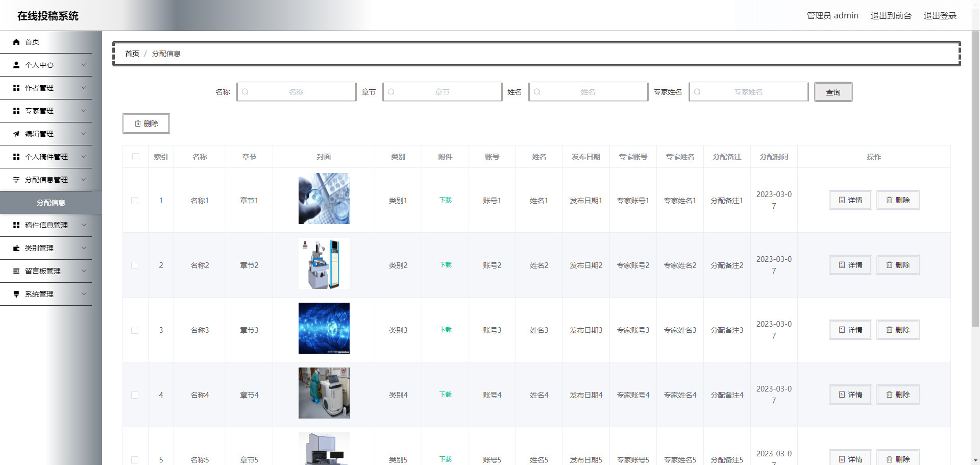Click the grid icon beside 个人稿件管理

pos(16,157)
